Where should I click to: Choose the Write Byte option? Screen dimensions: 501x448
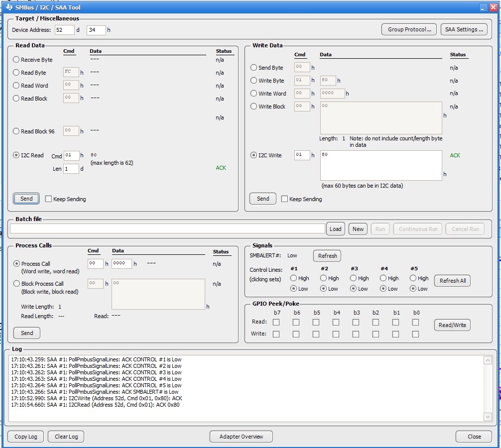(253, 81)
